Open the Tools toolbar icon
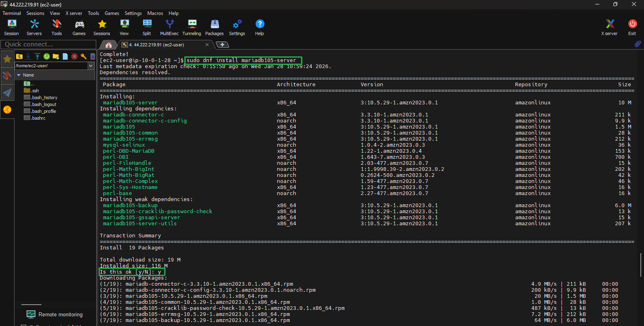644x326 pixels. [x=57, y=27]
